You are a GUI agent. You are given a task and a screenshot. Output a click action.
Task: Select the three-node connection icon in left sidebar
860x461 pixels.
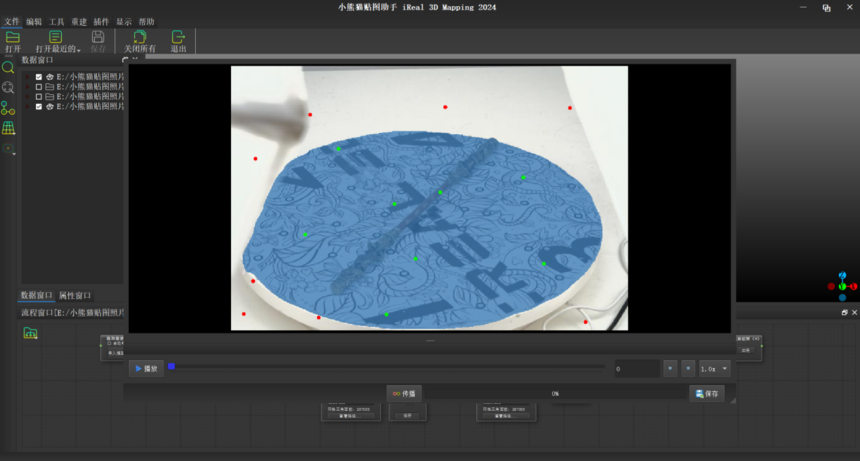(x=8, y=108)
